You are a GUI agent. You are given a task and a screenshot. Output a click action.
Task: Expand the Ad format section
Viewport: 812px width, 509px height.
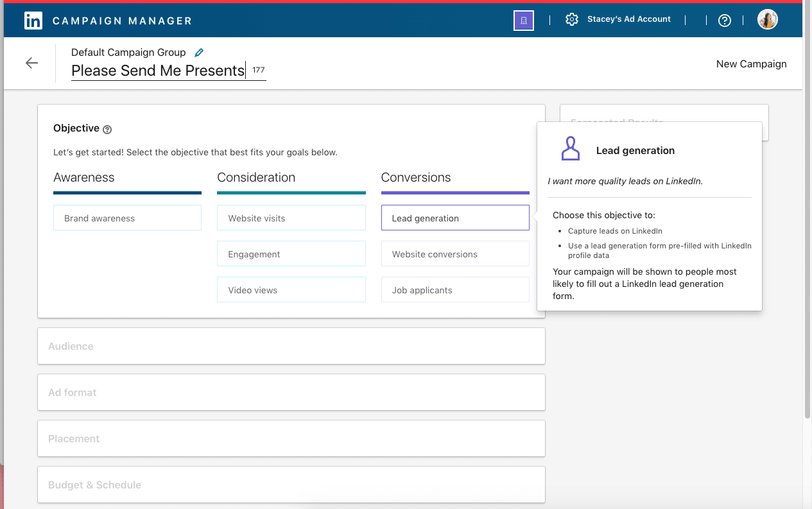291,393
